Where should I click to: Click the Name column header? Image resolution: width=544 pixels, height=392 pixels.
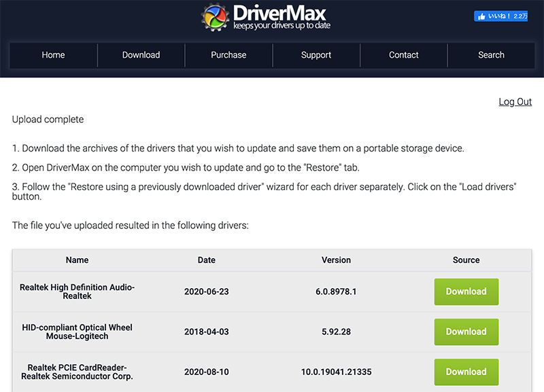coord(77,260)
